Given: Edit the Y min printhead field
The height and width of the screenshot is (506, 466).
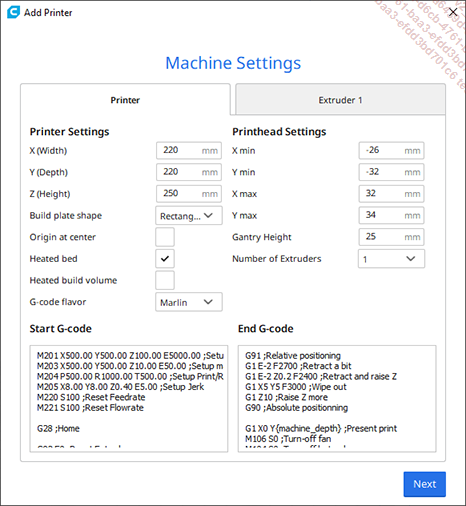Looking at the screenshot, I should pos(391,172).
